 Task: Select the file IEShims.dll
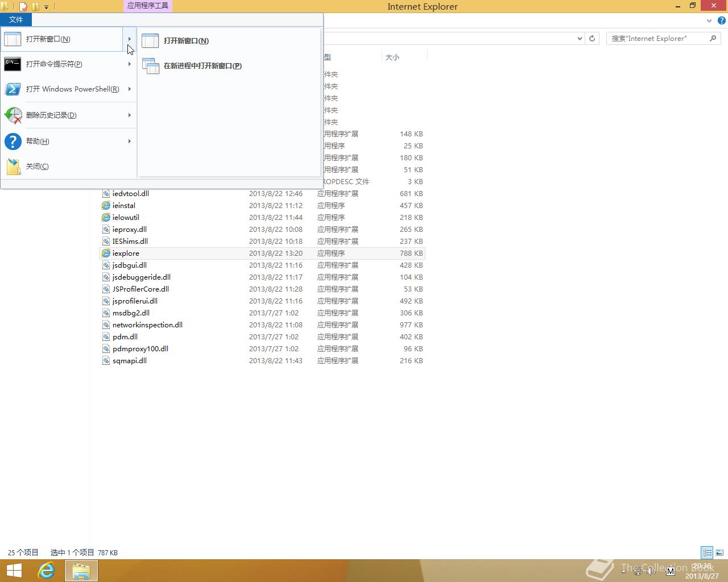(x=130, y=242)
